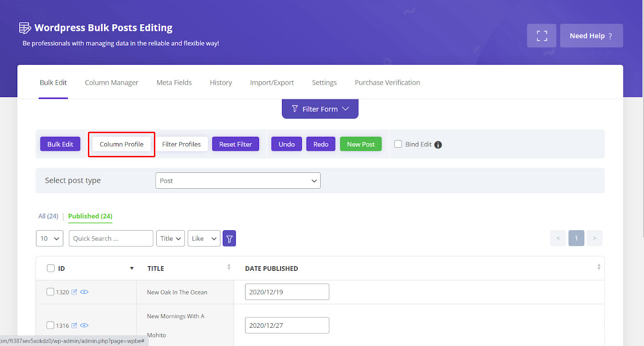Sort by Title column arrows

229,267
